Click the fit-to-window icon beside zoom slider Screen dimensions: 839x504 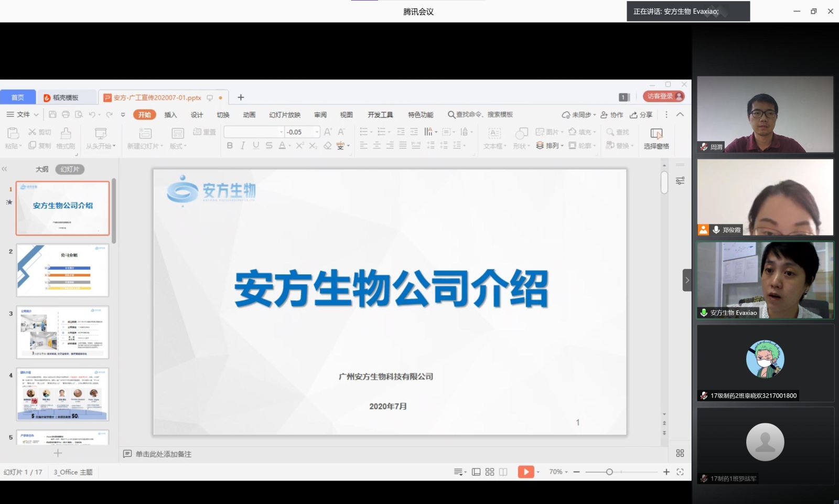(x=680, y=472)
